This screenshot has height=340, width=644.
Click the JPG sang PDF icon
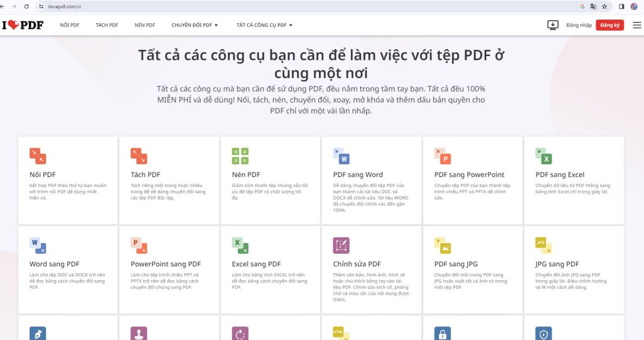click(x=544, y=246)
